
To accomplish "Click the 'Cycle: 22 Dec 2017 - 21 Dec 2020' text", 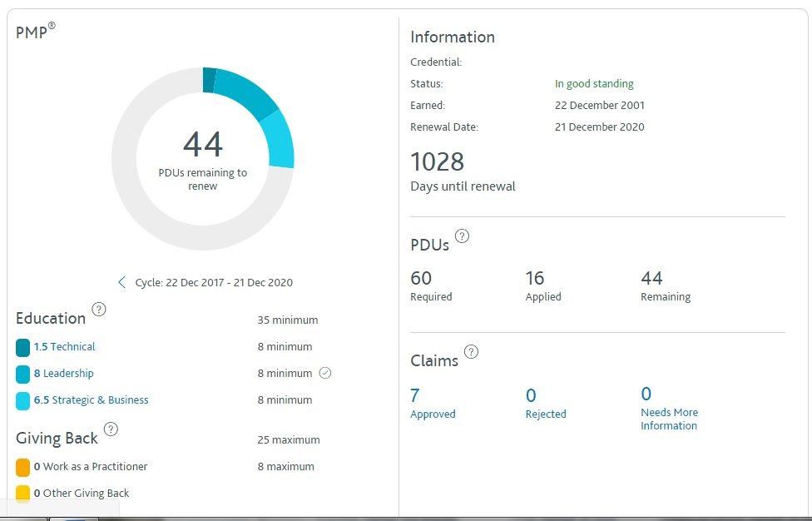I will 214,282.
